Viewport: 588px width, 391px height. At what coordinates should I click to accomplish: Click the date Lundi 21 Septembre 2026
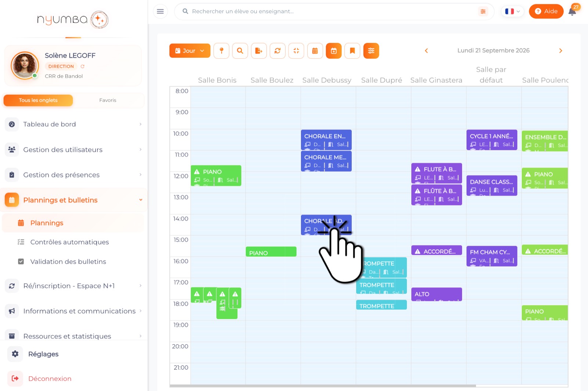493,51
